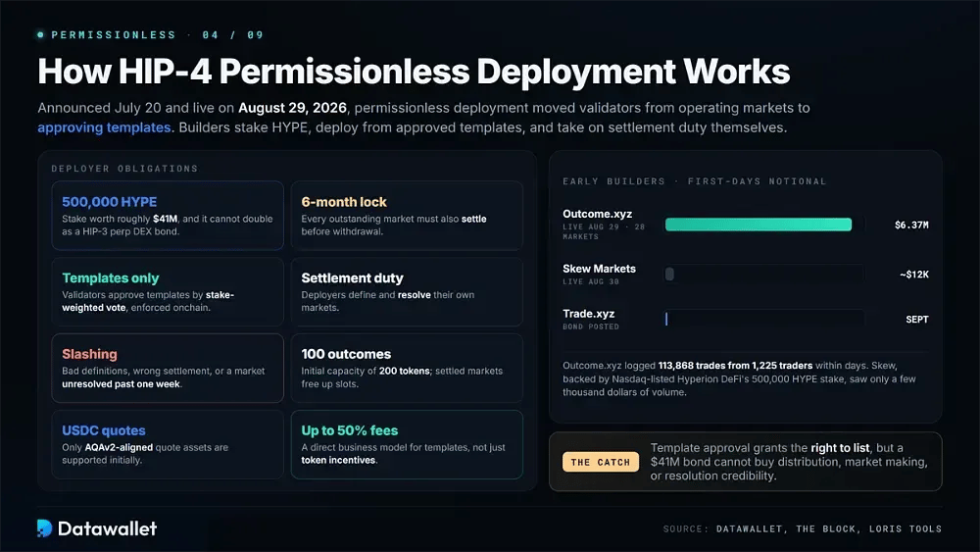Image resolution: width=980 pixels, height=552 pixels.
Task: Click '113,868 trades from 1,225 traders' text
Action: 735,366
